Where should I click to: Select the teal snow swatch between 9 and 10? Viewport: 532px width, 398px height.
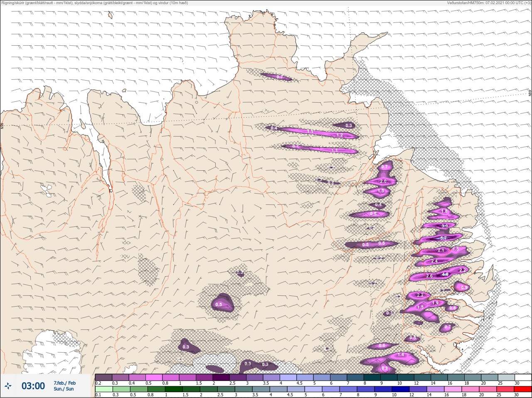pos(390,377)
